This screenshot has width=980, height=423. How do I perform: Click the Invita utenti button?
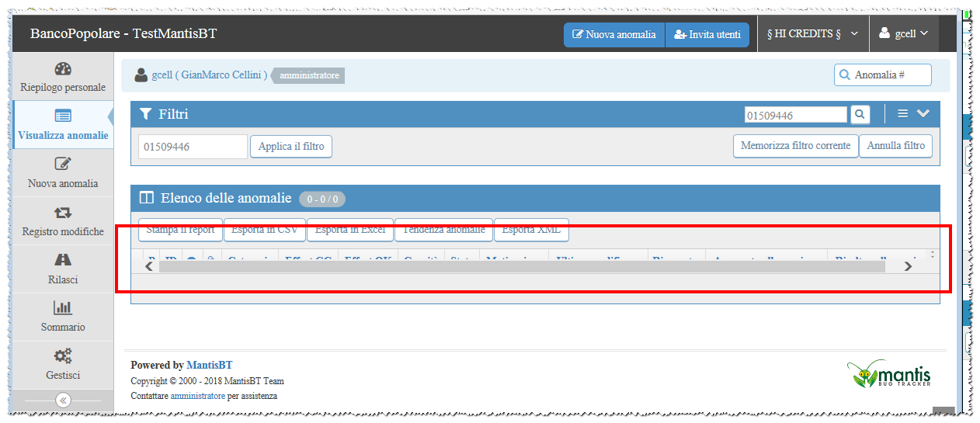click(707, 34)
